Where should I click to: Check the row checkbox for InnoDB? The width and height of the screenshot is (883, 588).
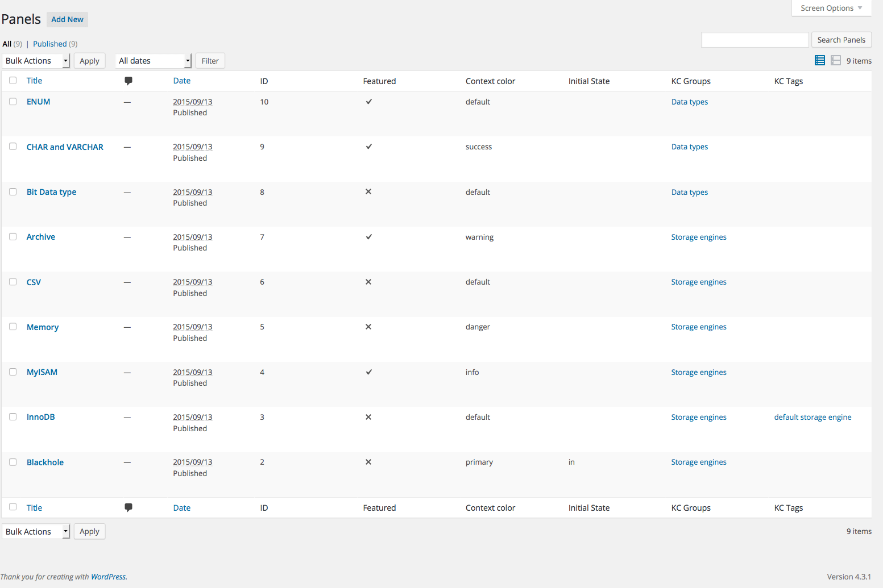point(13,416)
